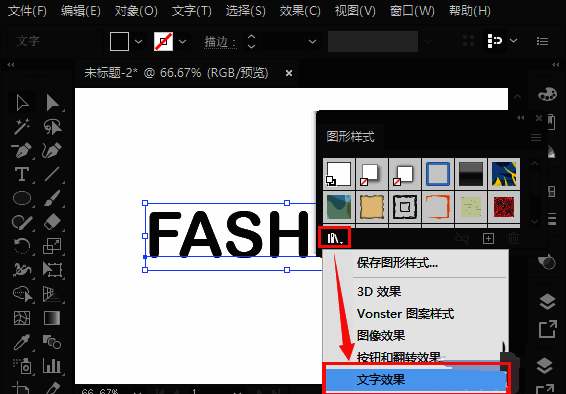Create a new graphic style
This screenshot has width=566, height=394.
pyautogui.click(x=488, y=238)
